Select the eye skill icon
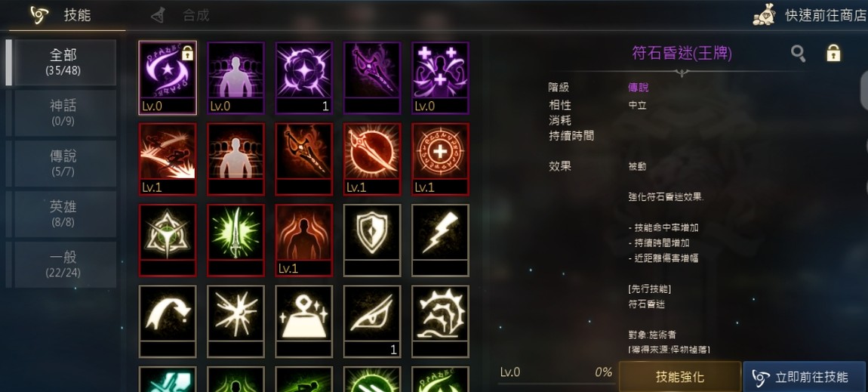868x392 pixels. coord(372,321)
